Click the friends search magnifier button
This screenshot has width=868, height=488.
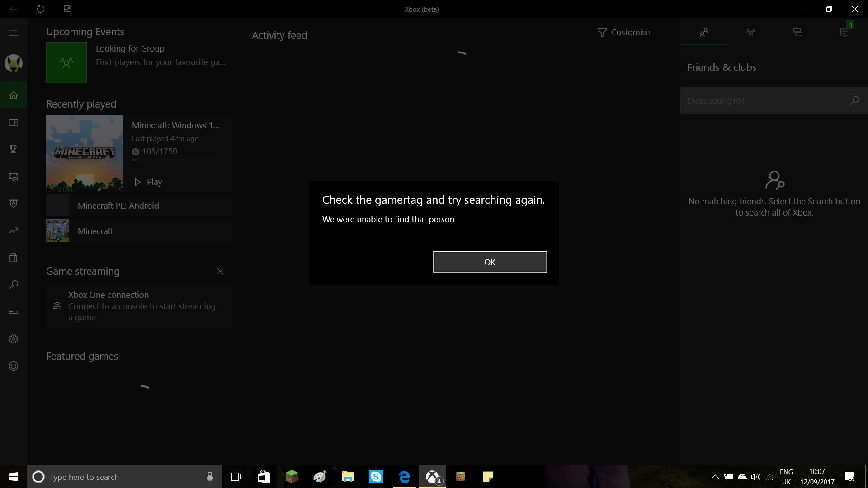tap(854, 101)
